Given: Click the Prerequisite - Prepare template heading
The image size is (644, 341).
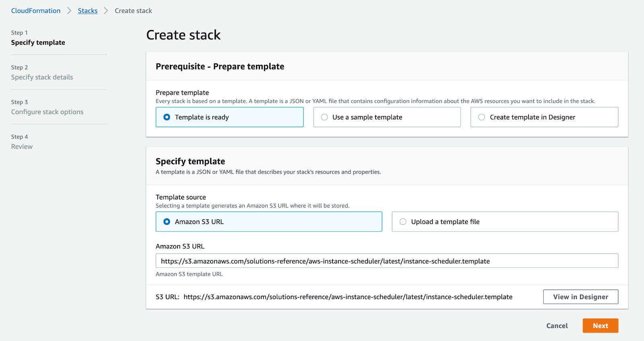Looking at the screenshot, I should pos(220,66).
